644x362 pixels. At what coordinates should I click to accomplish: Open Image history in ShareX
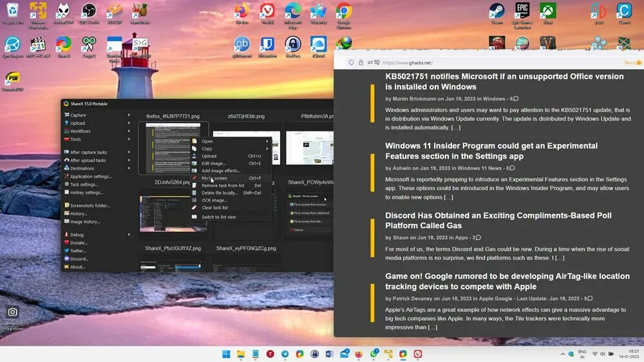82,222
